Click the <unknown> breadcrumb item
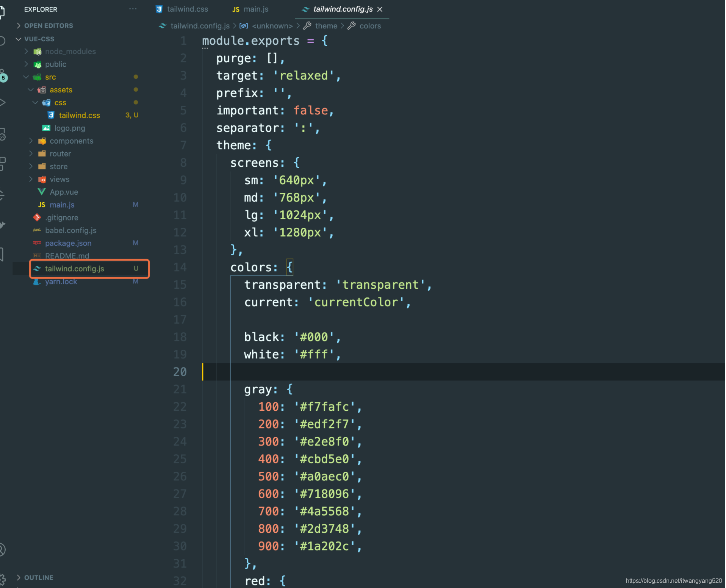Image resolution: width=726 pixels, height=588 pixels. (272, 26)
